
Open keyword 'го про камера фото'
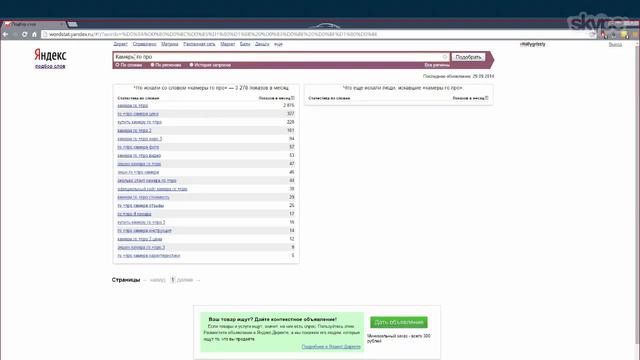(x=138, y=147)
